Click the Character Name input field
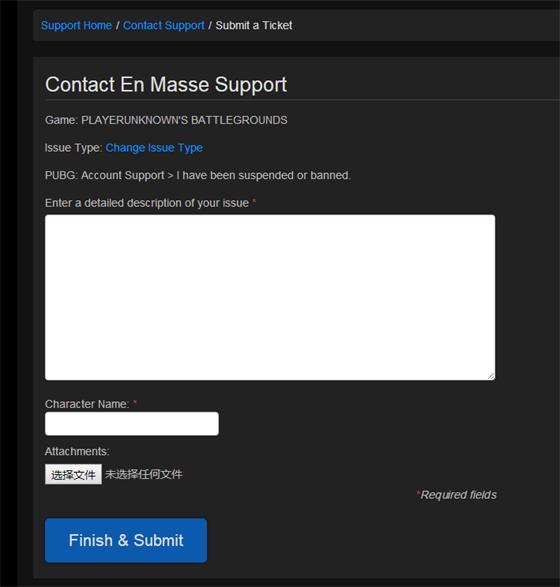560x587 pixels. click(132, 424)
